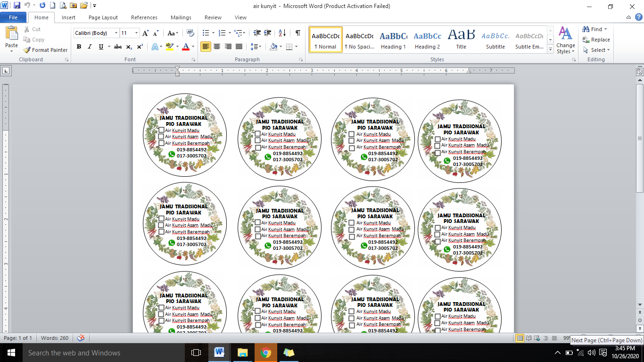This screenshot has width=644, height=362.
Task: Toggle Italic formatting in ribbon
Action: [x=90, y=47]
